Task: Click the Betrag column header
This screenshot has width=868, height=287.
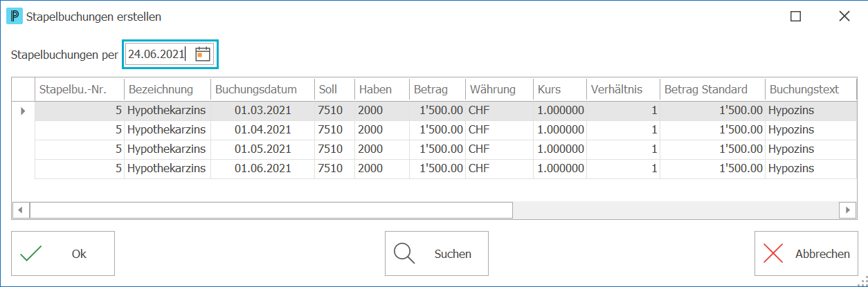Action: [437, 89]
